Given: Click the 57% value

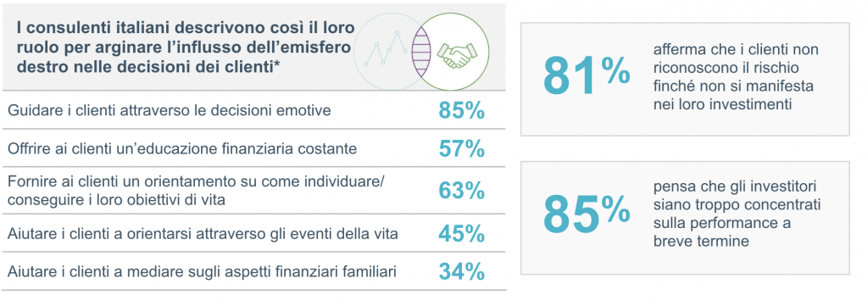Looking at the screenshot, I should point(462,149).
